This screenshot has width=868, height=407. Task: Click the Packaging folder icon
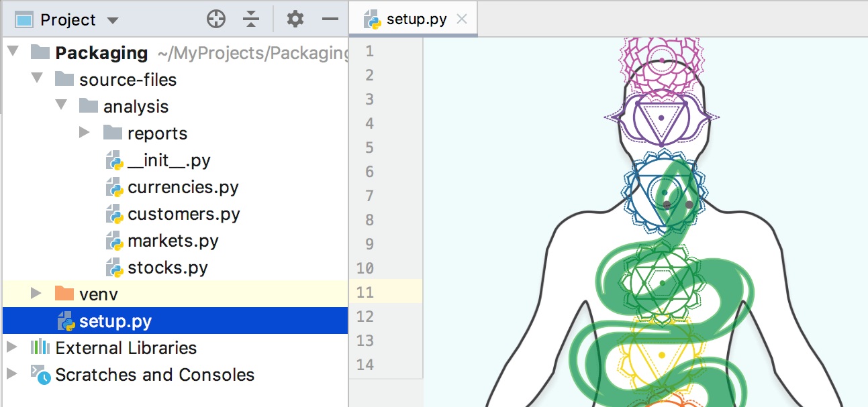[x=40, y=52]
